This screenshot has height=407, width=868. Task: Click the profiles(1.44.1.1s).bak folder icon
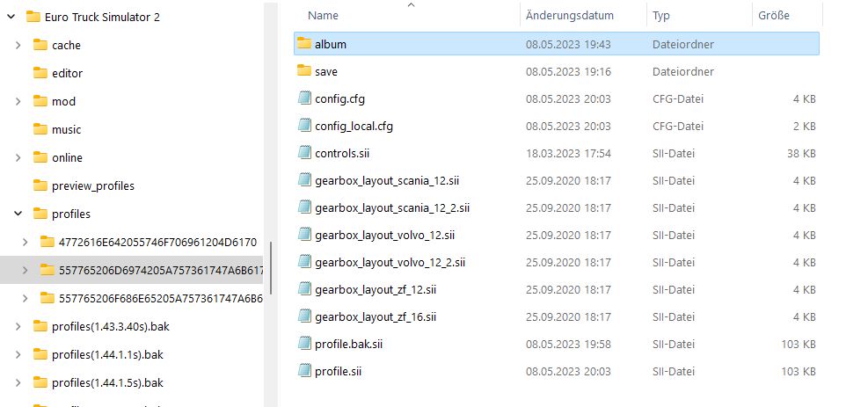40,354
